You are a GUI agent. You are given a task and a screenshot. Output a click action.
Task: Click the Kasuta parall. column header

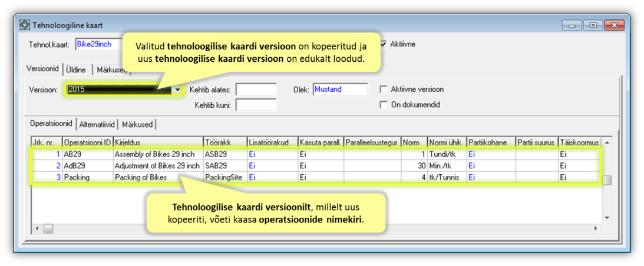(x=321, y=142)
